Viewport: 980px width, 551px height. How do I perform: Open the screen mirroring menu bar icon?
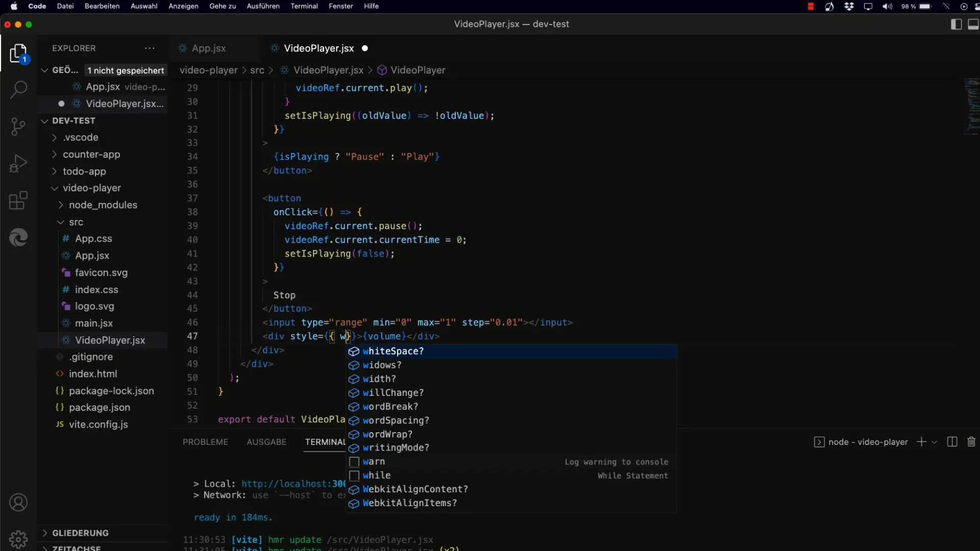868,6
